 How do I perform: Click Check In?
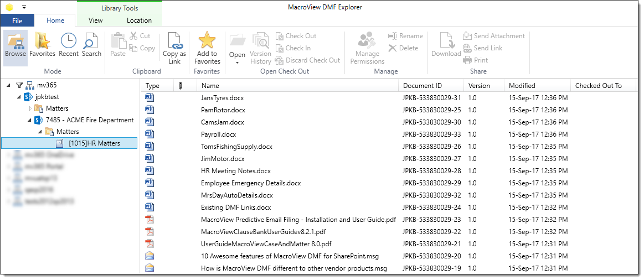(x=293, y=48)
